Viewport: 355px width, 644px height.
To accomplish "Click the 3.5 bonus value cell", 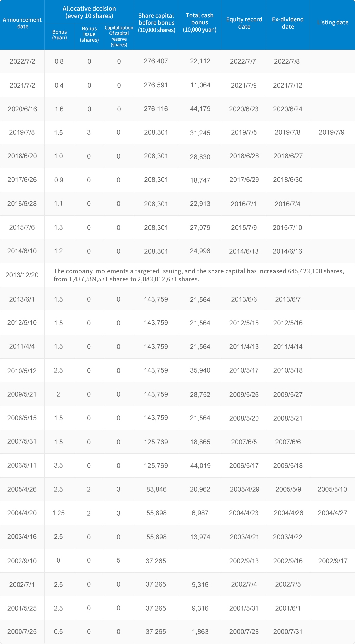I will (x=59, y=465).
